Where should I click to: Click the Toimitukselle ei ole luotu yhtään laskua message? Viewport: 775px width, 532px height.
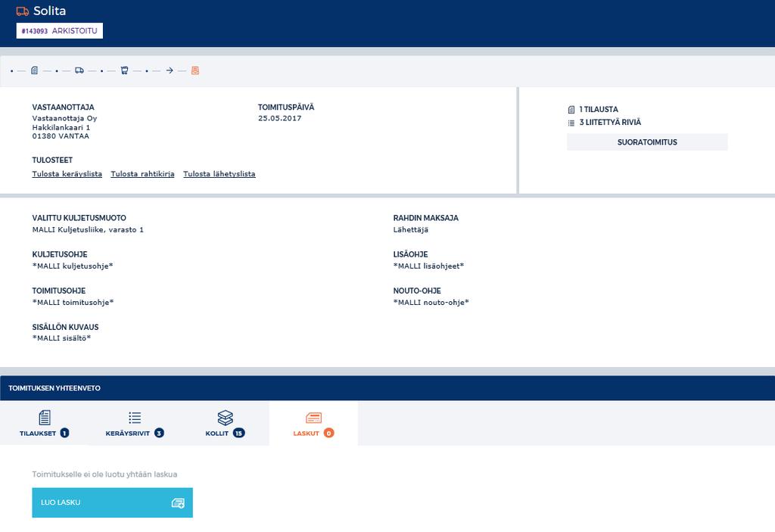click(x=104, y=474)
